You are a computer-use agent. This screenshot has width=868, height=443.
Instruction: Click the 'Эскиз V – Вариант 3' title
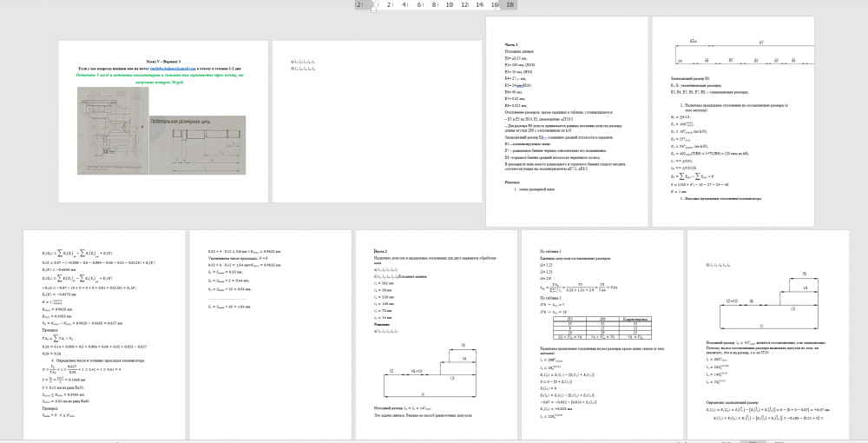(x=163, y=61)
